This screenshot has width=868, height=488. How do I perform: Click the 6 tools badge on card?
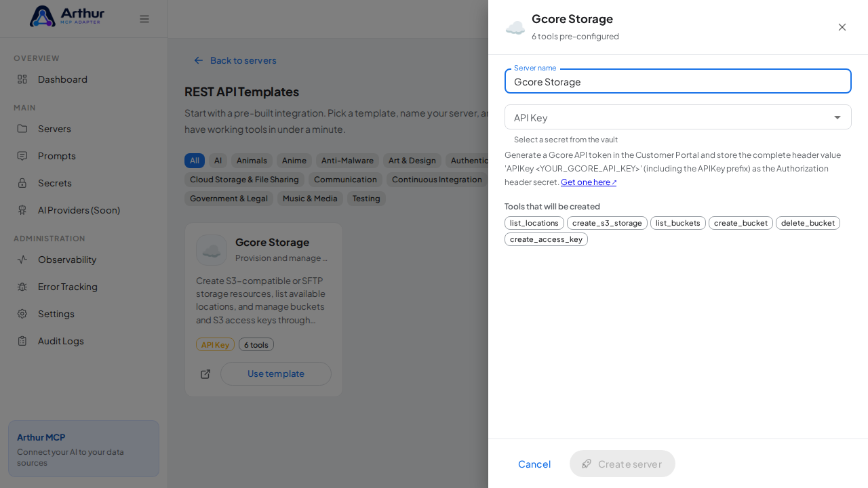pos(256,344)
